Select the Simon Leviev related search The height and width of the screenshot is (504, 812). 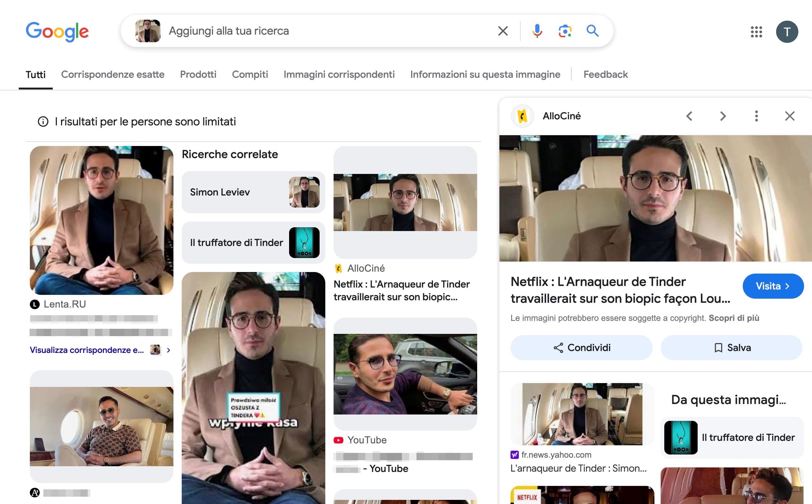tap(253, 192)
